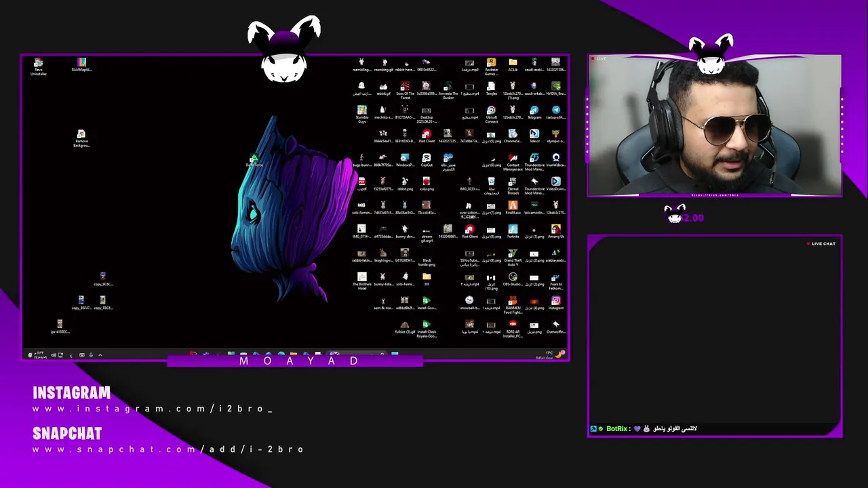The width and height of the screenshot is (868, 488).
Task: Launch FiveM.exe desktop icon
Action: (x=513, y=208)
